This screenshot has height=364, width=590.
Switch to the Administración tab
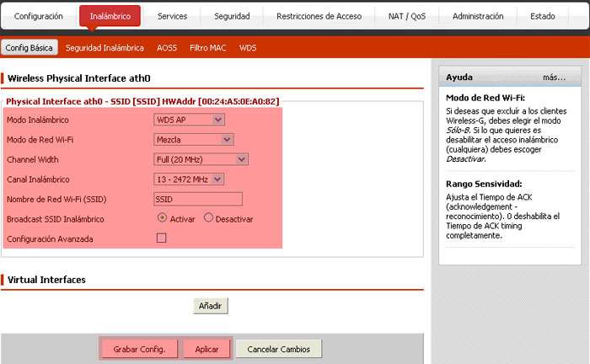(x=478, y=16)
